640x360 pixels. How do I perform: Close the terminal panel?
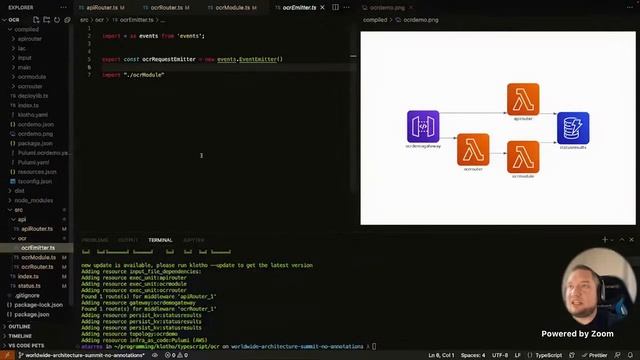coord(631,240)
